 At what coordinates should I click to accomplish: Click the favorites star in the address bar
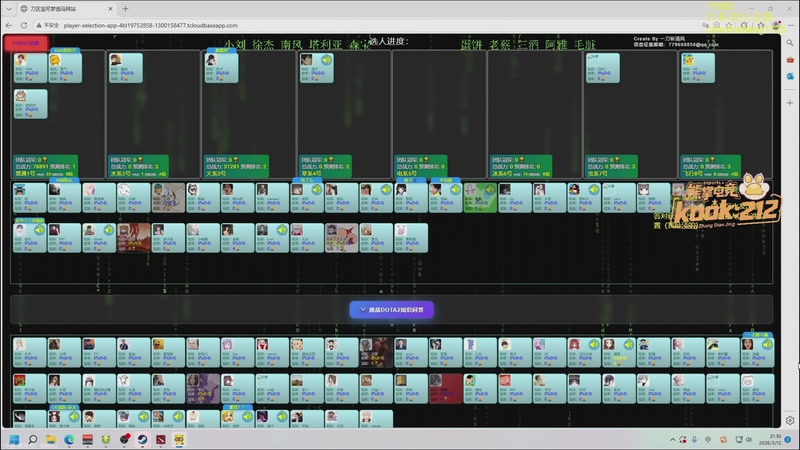click(730, 25)
